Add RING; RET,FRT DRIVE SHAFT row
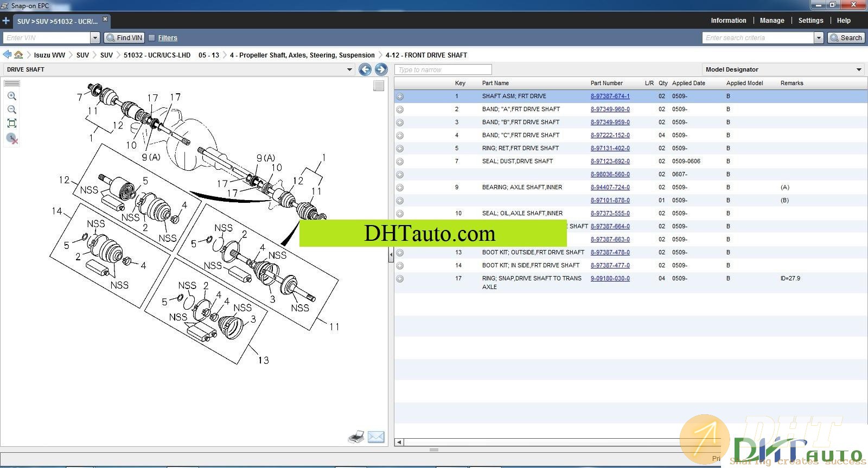 [400, 149]
